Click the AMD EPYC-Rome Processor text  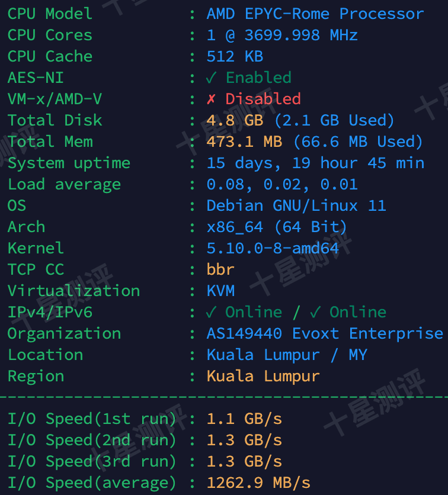[315, 14]
